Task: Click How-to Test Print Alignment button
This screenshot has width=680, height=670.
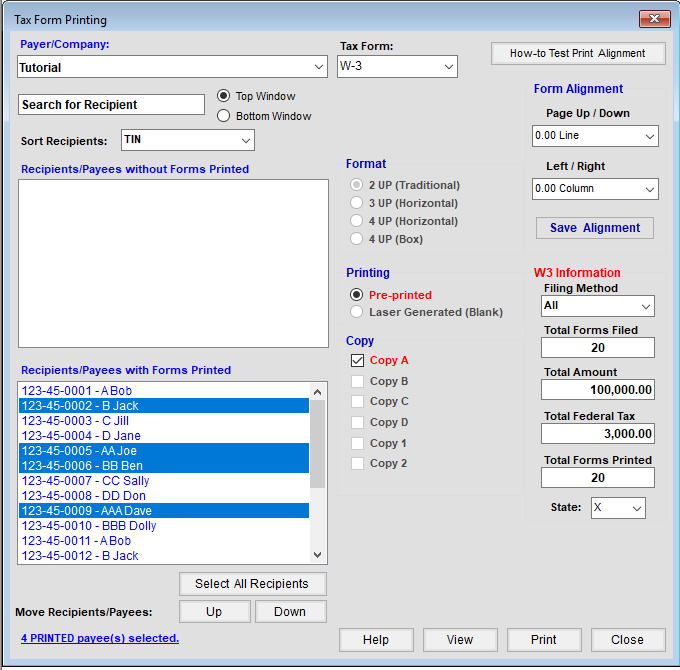Action: 578,53
